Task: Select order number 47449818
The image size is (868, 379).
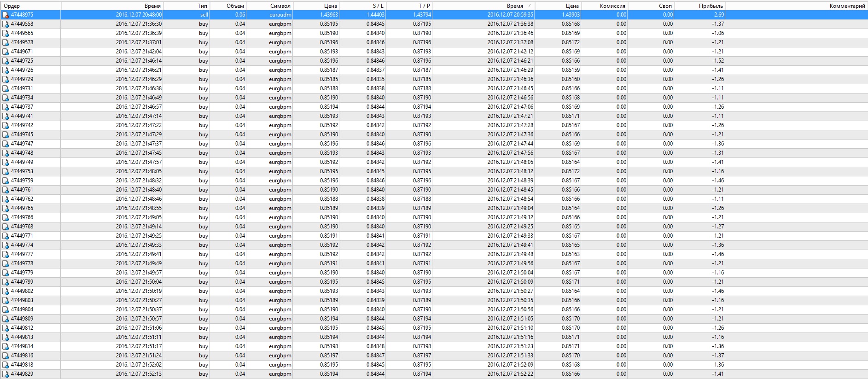Action: pyautogui.click(x=22, y=365)
